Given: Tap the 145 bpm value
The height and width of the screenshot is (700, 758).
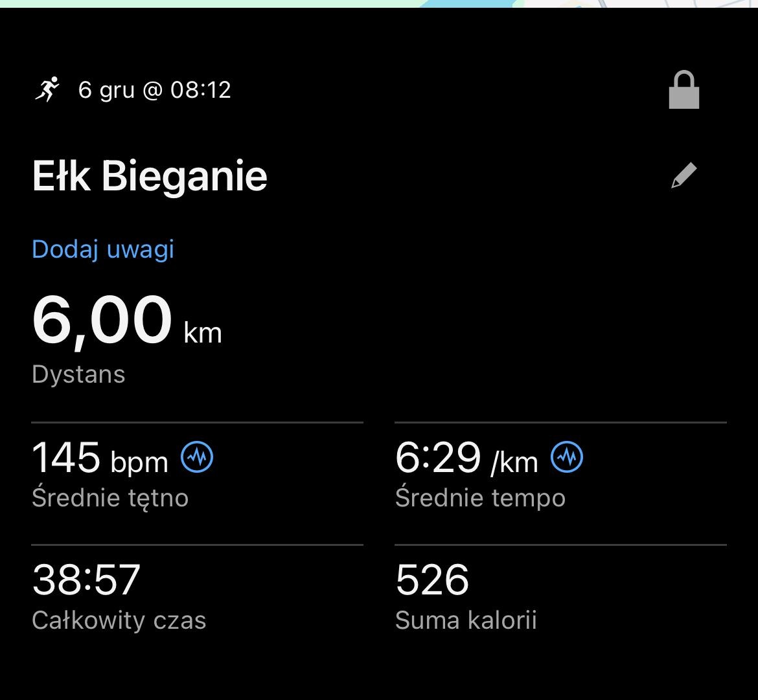Looking at the screenshot, I should (x=100, y=458).
